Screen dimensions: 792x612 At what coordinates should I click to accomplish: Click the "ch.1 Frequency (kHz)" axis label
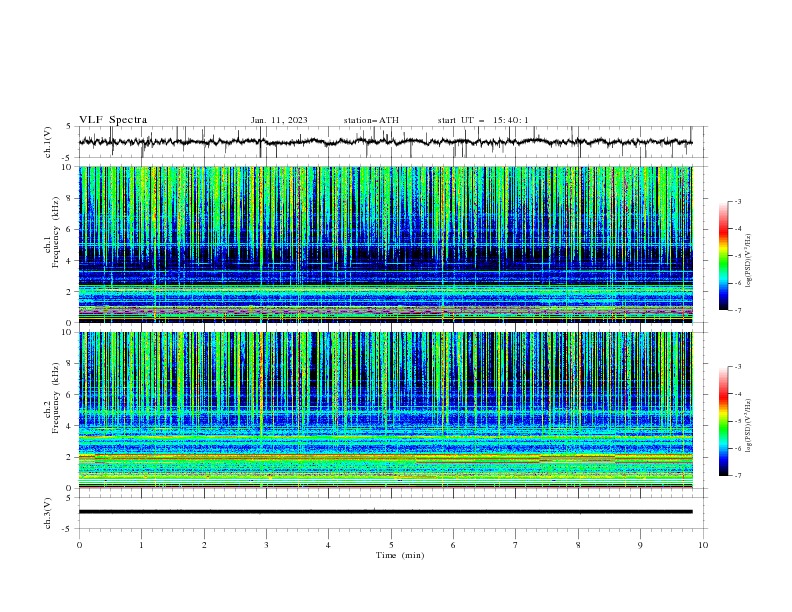tap(52, 230)
